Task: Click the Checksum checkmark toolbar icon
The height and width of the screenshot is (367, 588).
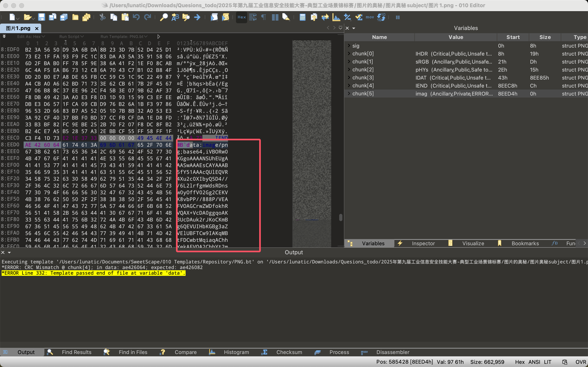Action: point(358,17)
